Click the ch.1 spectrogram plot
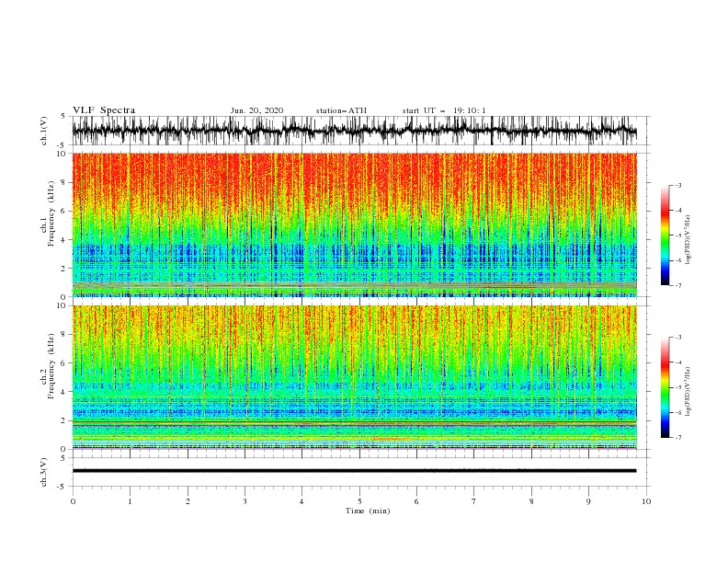 pyautogui.click(x=354, y=224)
